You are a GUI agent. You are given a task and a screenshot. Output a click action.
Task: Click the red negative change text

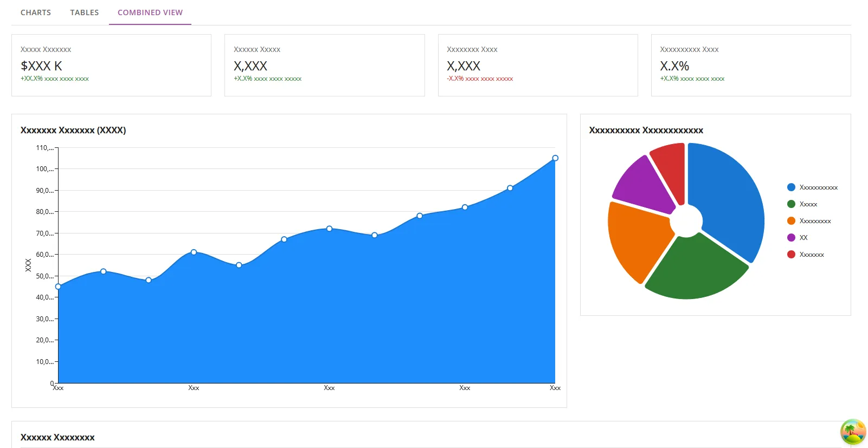tap(480, 79)
